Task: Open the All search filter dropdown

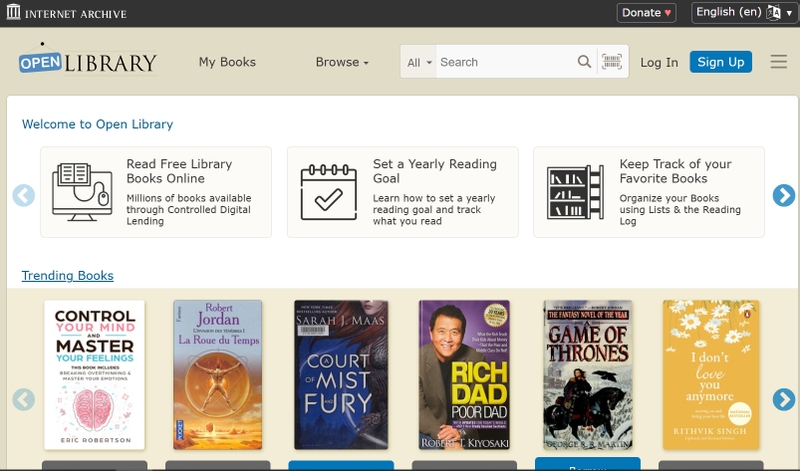Action: 419,62
